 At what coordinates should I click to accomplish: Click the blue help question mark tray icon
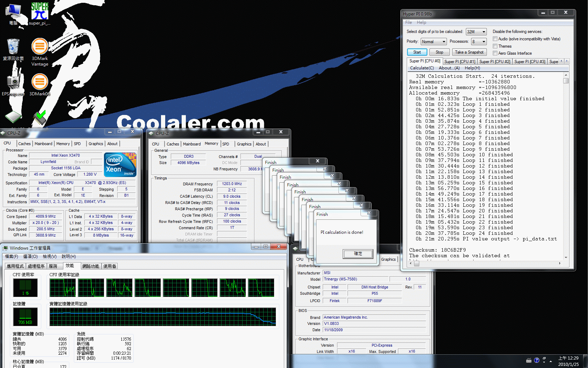point(537,360)
